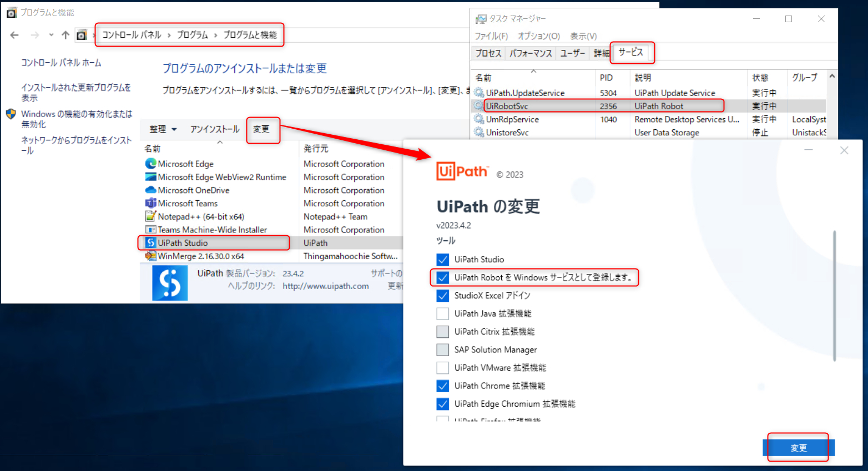Enable the UiPath Java 拡張機能 checkbox
Screen dimensions: 868x471
pos(442,313)
